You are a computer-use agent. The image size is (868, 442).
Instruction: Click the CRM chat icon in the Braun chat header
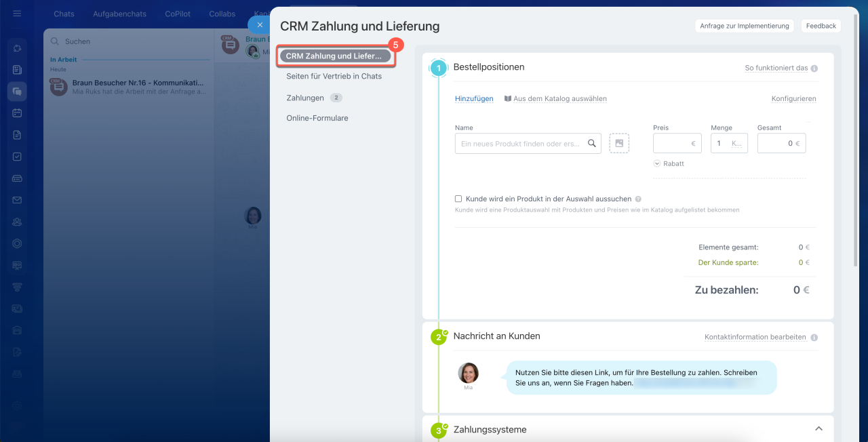click(x=230, y=45)
